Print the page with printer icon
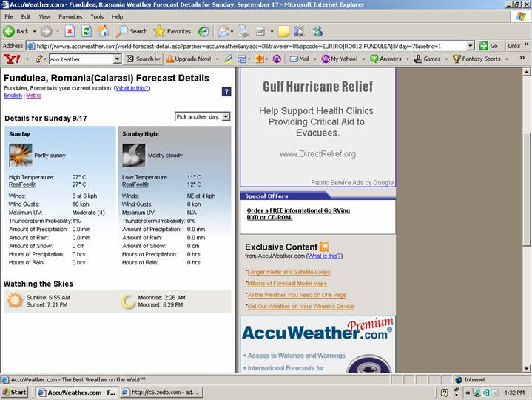This screenshot has height=400, width=532. click(x=243, y=32)
